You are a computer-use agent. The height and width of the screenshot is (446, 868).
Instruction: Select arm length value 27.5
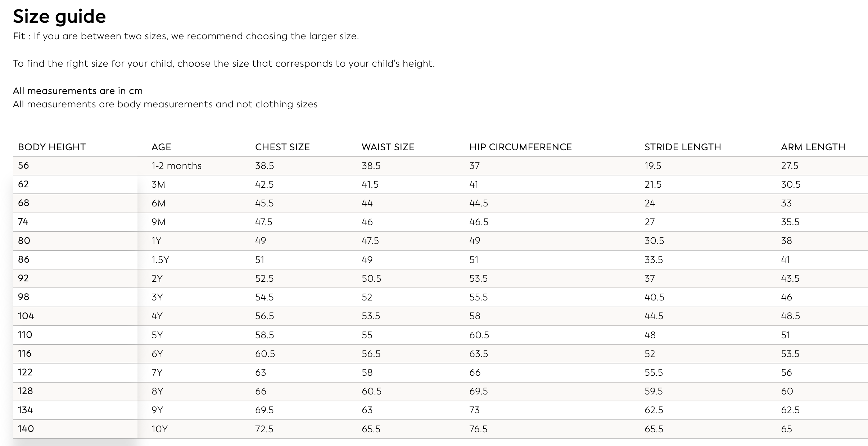tap(790, 166)
